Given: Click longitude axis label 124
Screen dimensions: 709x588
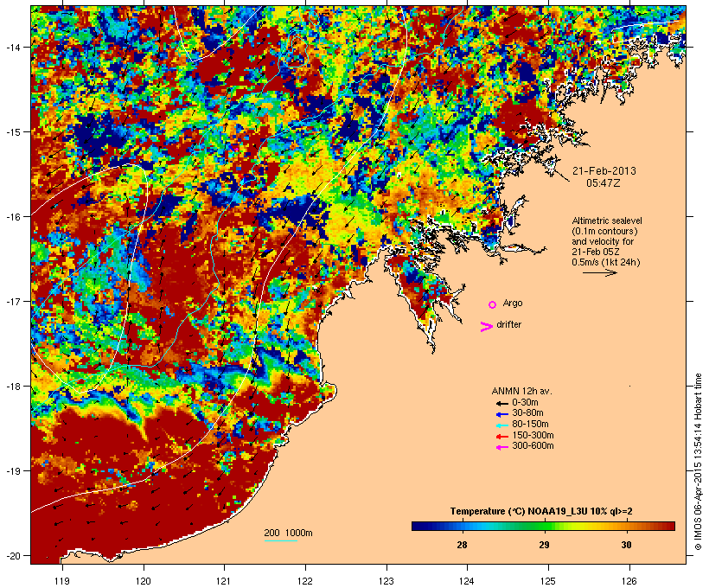Looking at the screenshot, I should pos(467,581).
